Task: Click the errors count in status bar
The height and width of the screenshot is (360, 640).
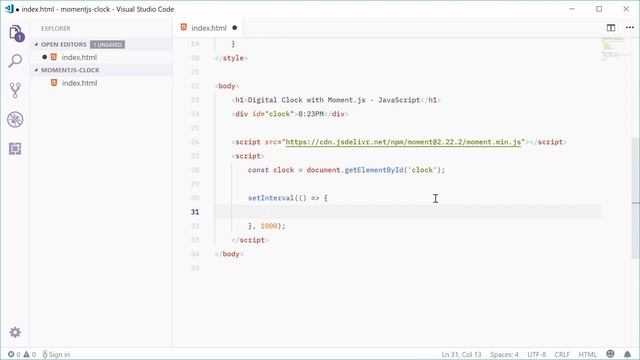Action: click(x=14, y=354)
